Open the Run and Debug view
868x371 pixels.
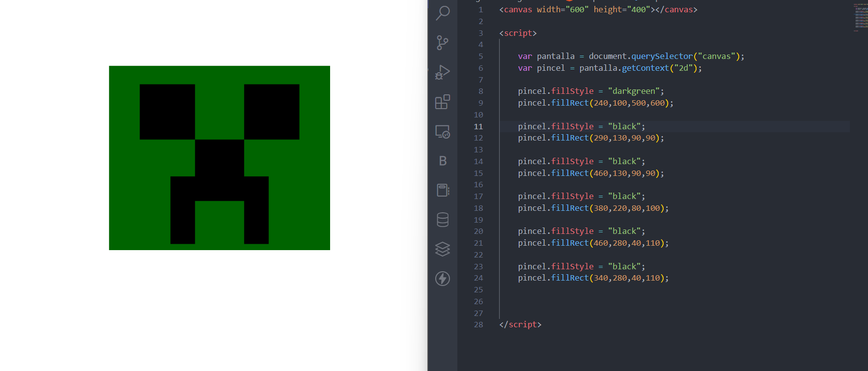443,72
